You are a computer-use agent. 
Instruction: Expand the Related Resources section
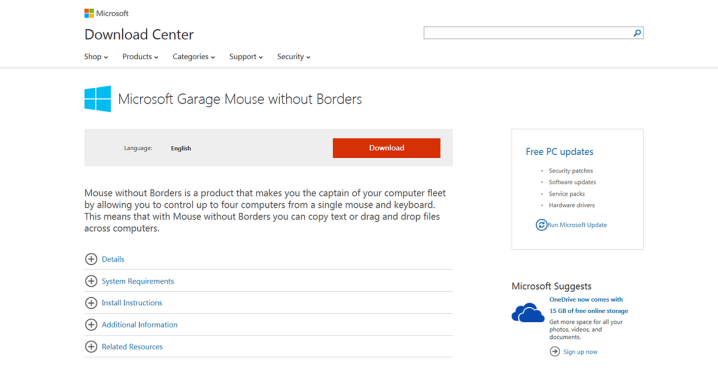tap(132, 347)
